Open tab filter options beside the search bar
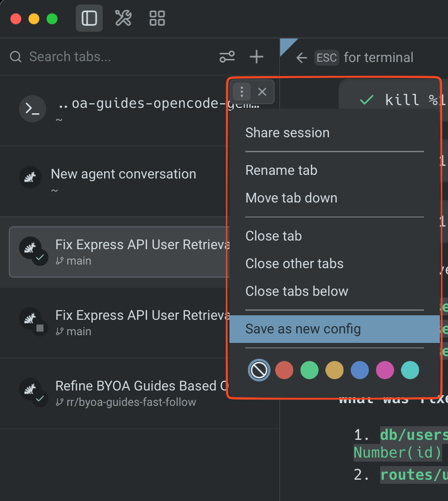This screenshot has width=448, height=501. coord(227,57)
